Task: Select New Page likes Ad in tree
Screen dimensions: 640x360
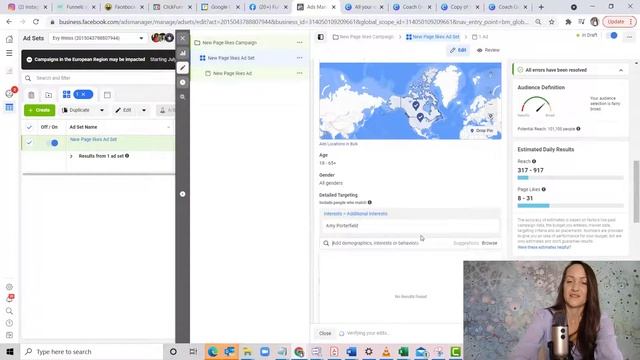Action: (x=232, y=73)
